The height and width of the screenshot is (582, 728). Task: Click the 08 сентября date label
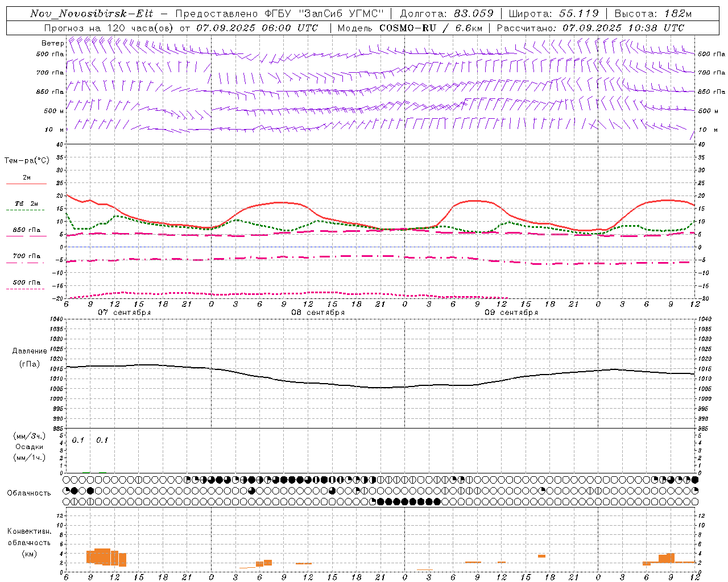[x=318, y=313]
